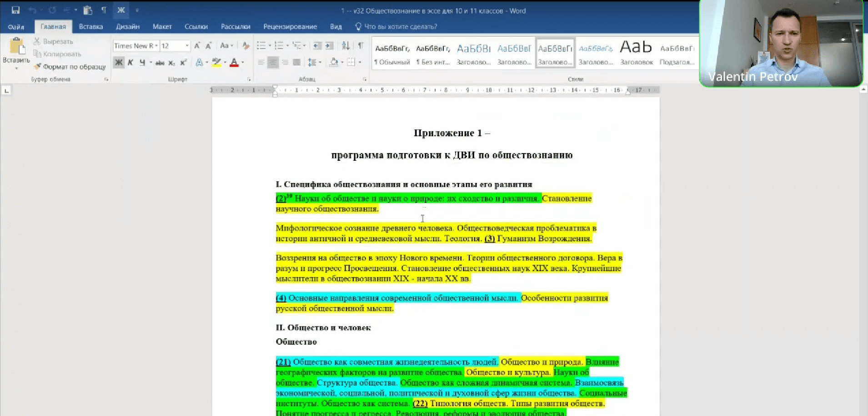This screenshot has width=868, height=416.
Task: Apply subscript formatting
Action: 172,63
